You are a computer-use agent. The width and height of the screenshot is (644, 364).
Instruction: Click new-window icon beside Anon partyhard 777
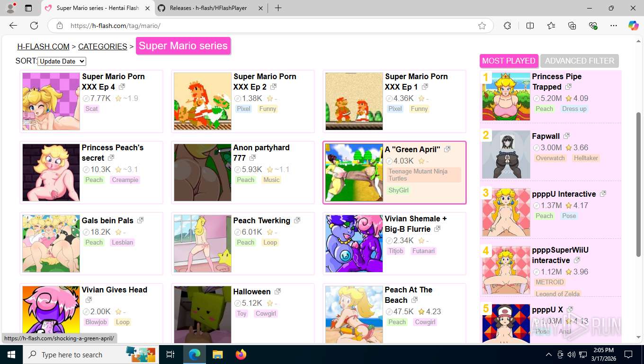(252, 158)
